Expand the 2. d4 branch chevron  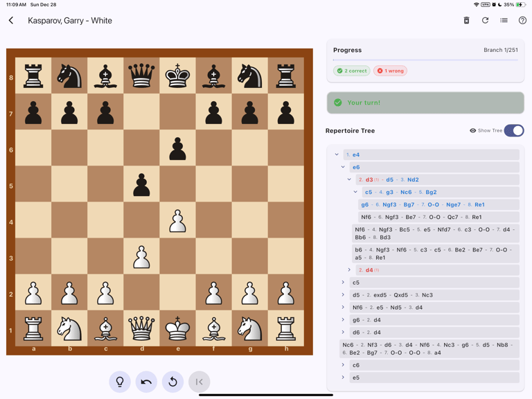[349, 269]
